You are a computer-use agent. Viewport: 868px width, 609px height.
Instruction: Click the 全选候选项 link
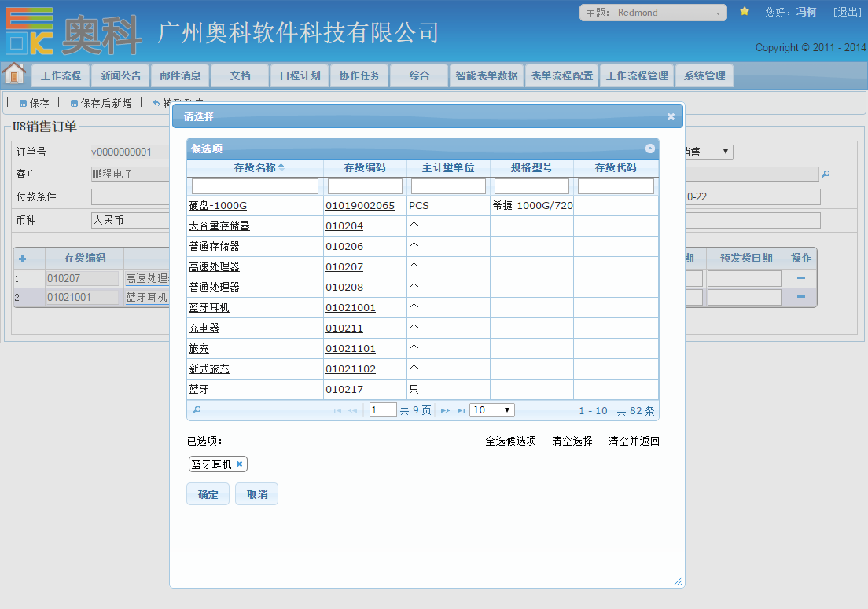(x=510, y=442)
